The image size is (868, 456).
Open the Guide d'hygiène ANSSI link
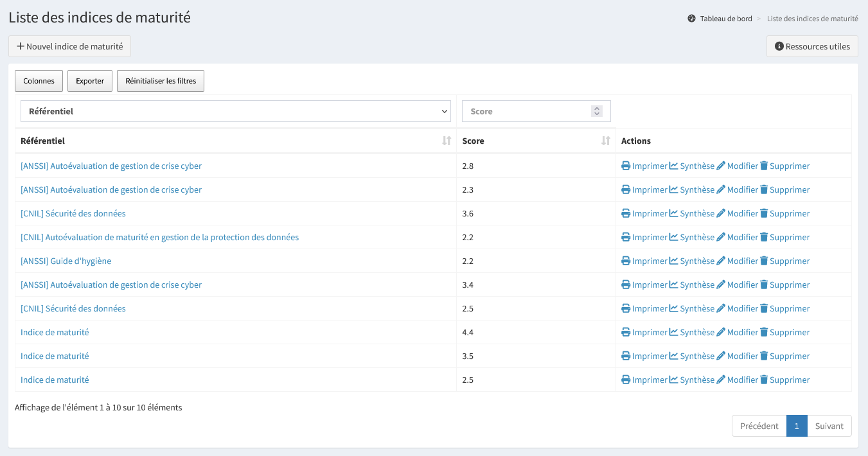pos(66,261)
